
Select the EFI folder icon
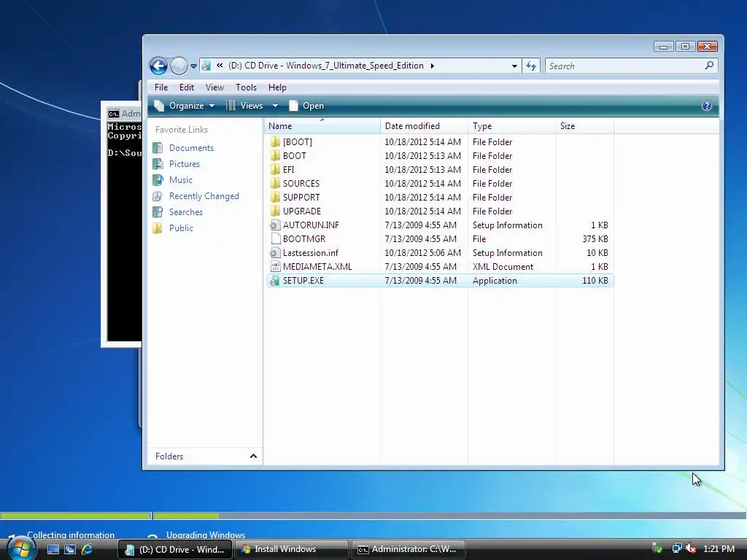pyautogui.click(x=275, y=169)
